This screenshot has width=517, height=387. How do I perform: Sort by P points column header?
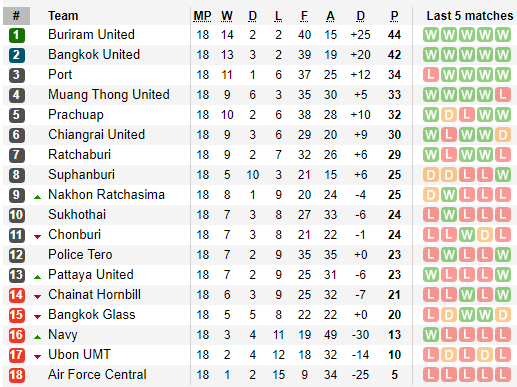pos(394,16)
